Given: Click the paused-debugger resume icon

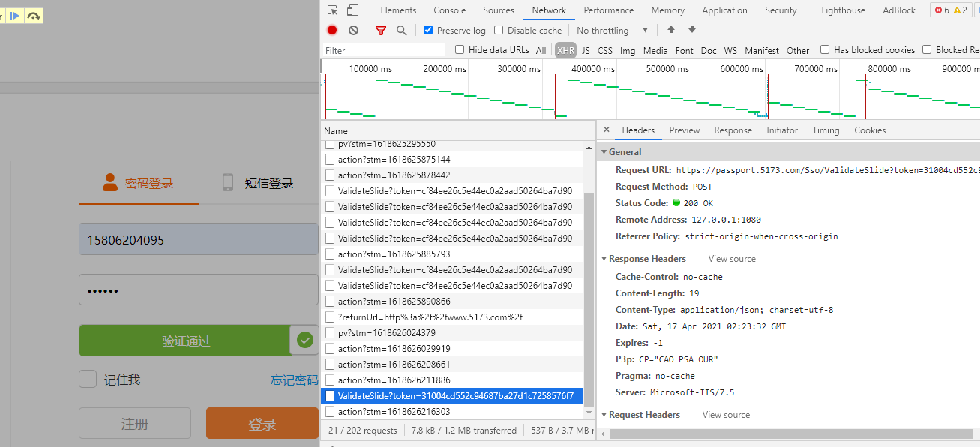Looking at the screenshot, I should 14,16.
